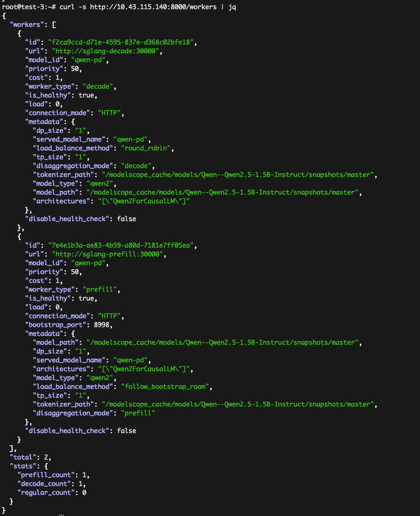
Task: Click the "prefill" worker_type value
Action: coord(100,289)
